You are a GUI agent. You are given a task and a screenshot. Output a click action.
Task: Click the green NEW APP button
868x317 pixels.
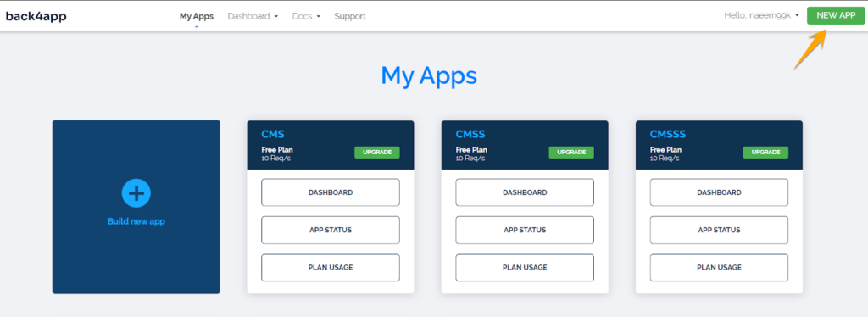[x=836, y=15]
